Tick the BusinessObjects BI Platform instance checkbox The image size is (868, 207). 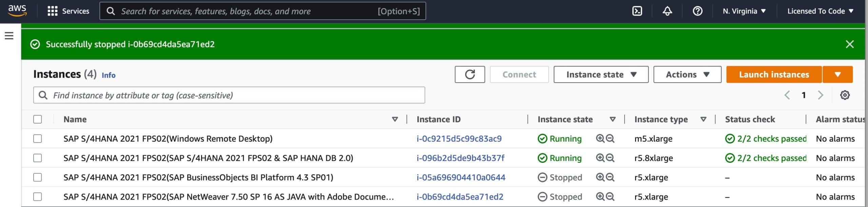[x=38, y=177]
